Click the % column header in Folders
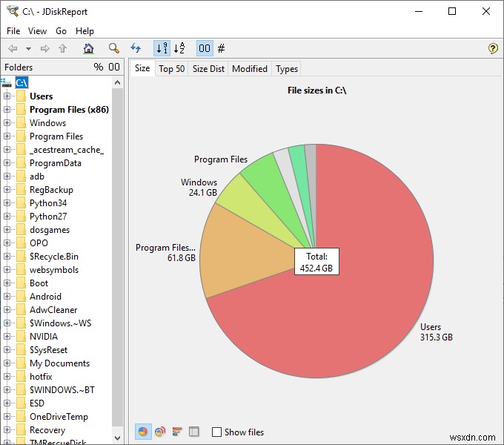 click(99, 67)
